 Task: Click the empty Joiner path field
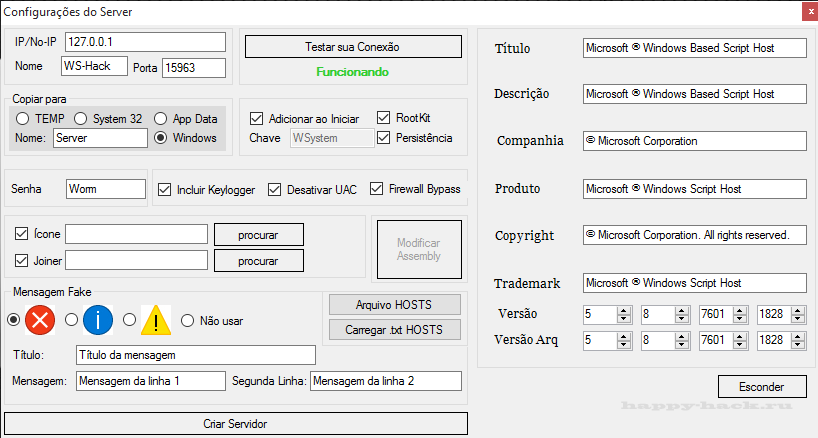tap(137, 260)
